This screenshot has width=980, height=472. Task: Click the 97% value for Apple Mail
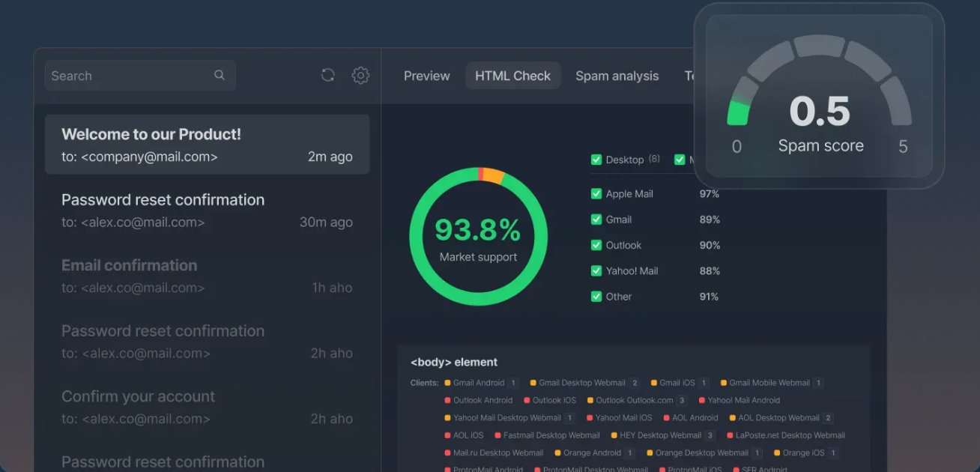click(709, 194)
